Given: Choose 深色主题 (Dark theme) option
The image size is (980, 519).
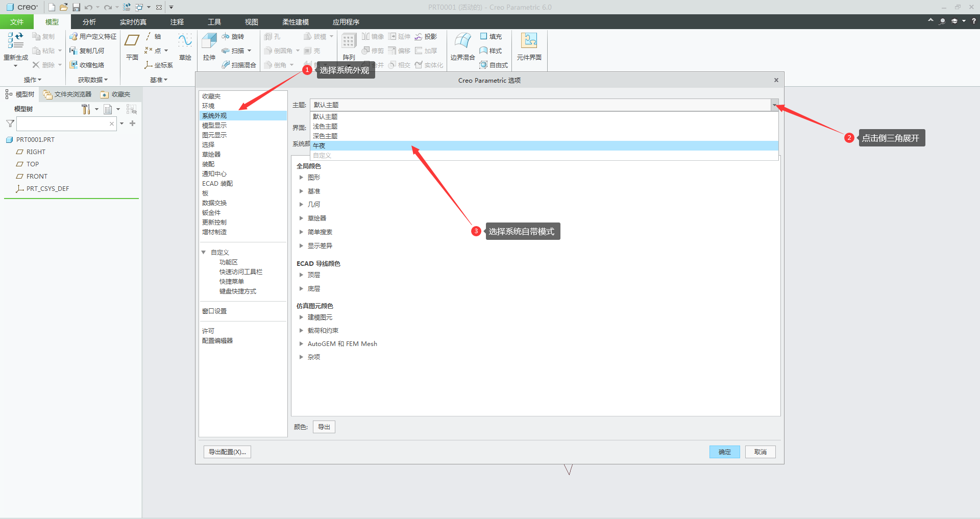Looking at the screenshot, I should [544, 136].
